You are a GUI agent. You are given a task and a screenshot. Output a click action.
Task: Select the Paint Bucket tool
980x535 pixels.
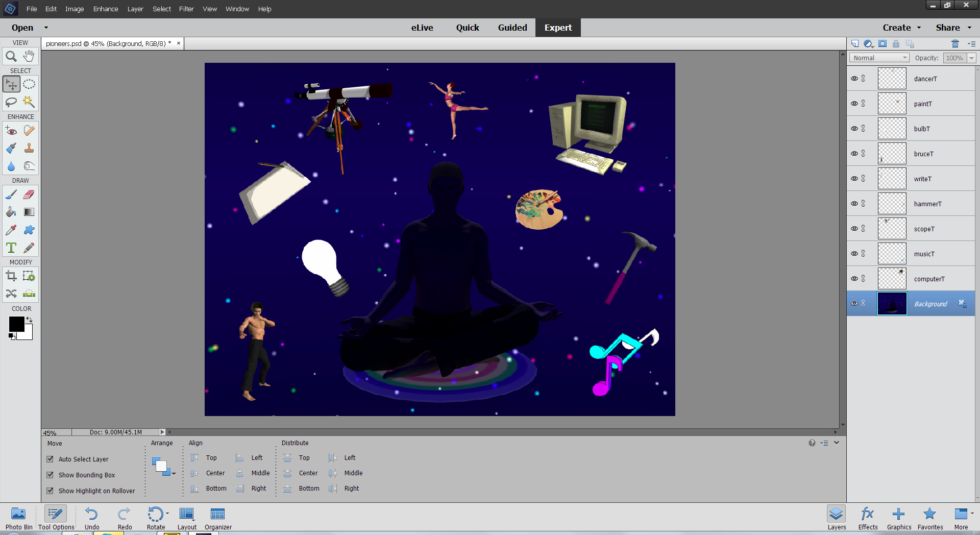(x=11, y=212)
